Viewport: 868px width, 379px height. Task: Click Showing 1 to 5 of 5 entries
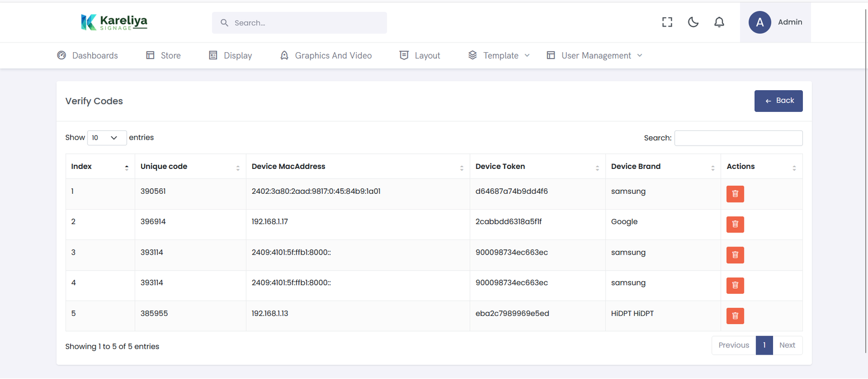[112, 346]
